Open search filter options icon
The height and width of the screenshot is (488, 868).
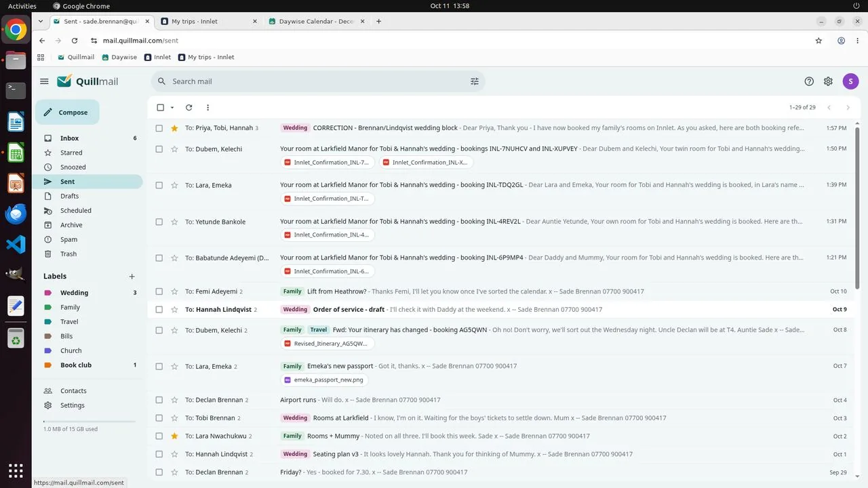(x=475, y=81)
